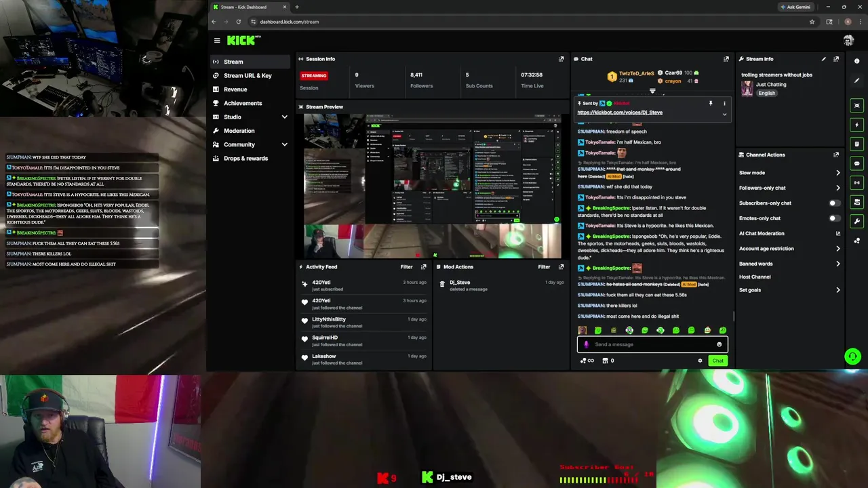Pop out the Stream Info panel
Screen dimensions: 868x488
(836, 59)
